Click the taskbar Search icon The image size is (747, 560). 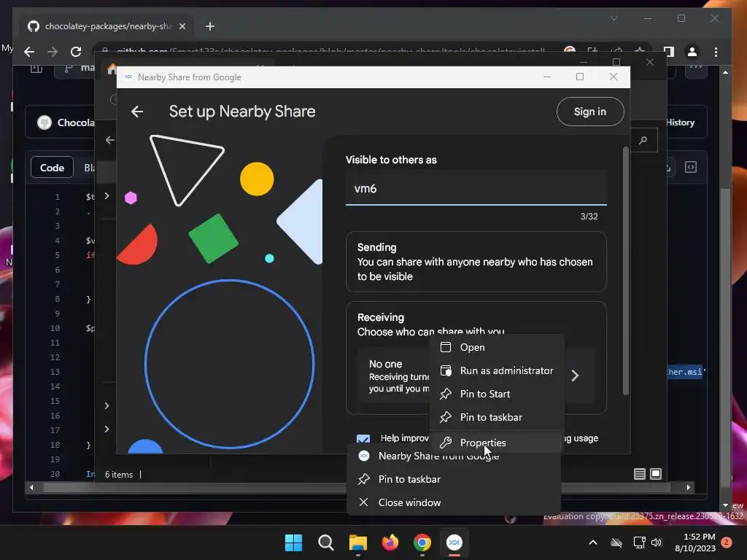(x=326, y=542)
